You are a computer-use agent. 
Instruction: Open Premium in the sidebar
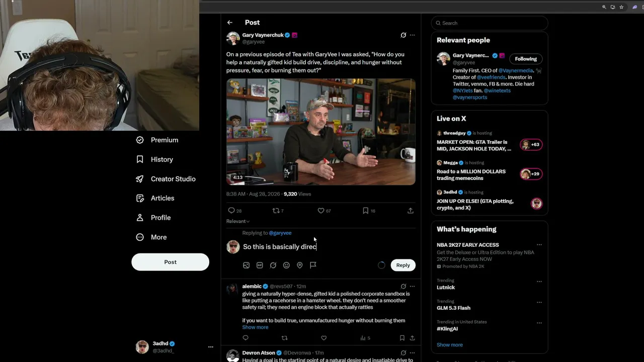pos(157,140)
